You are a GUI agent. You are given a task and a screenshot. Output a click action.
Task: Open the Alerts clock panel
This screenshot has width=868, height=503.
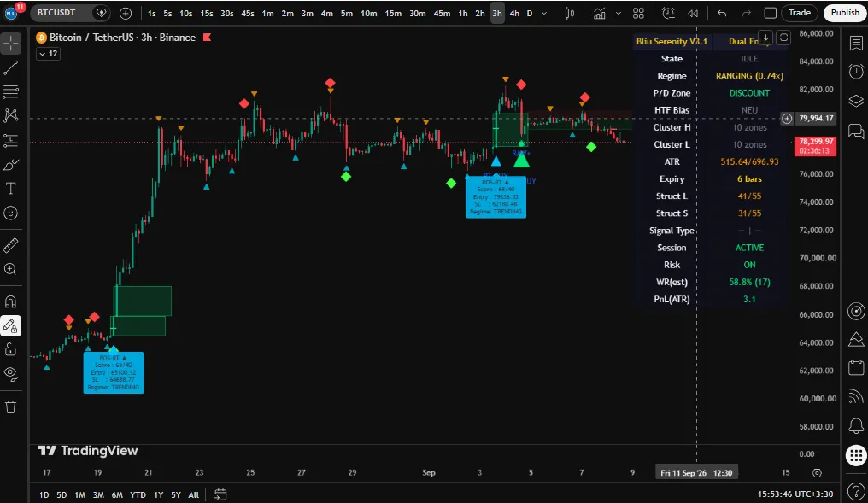click(856, 72)
